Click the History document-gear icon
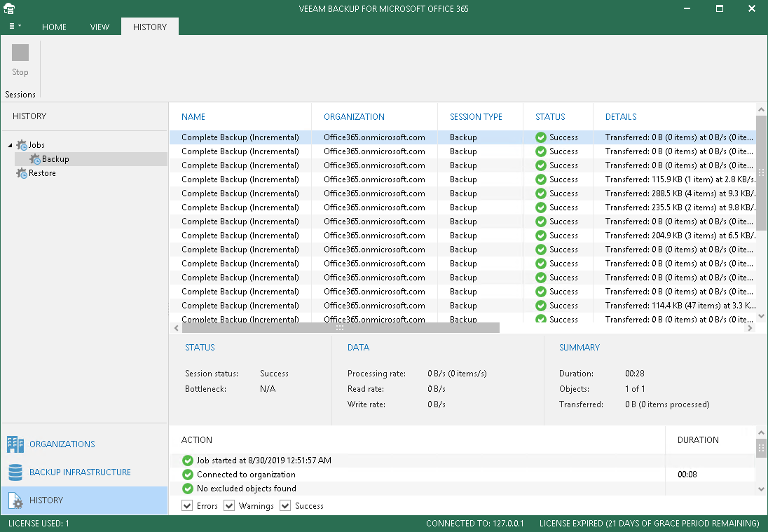Screen dimensions: 768x532 pos(15,500)
